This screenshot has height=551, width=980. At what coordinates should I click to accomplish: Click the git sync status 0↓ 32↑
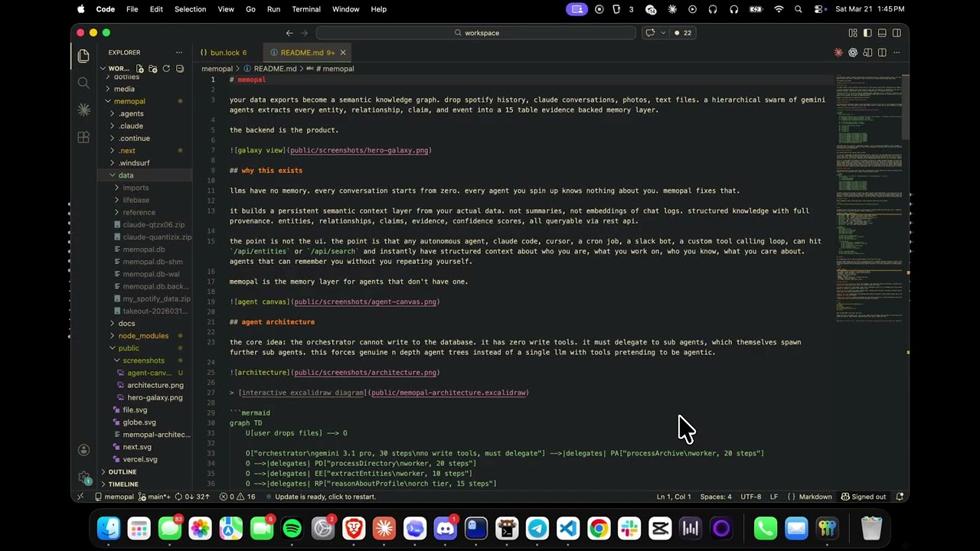(x=193, y=497)
